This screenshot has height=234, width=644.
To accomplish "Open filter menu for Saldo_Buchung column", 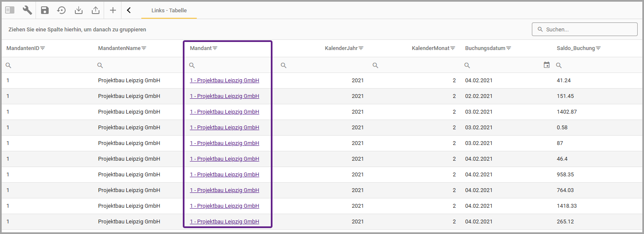I will [598, 48].
